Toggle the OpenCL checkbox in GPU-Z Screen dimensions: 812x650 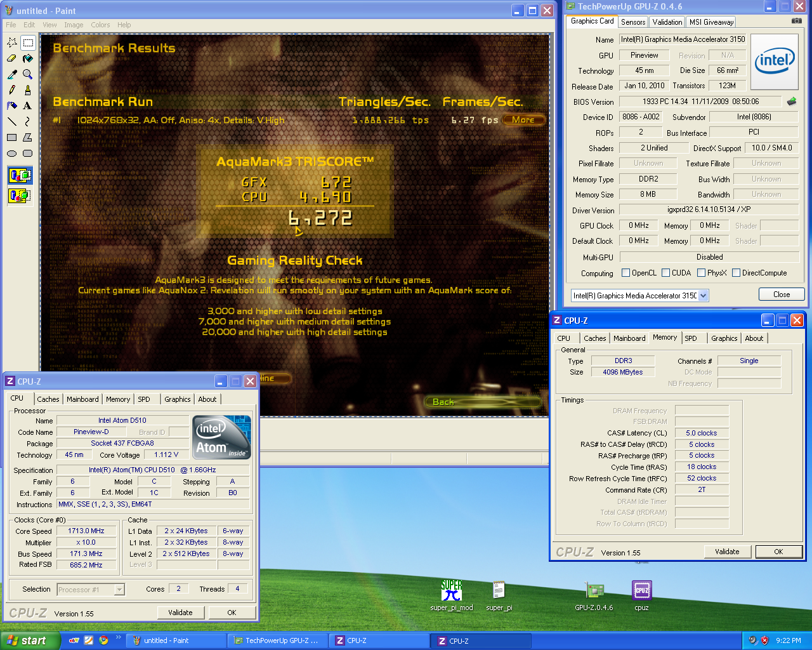pyautogui.click(x=626, y=273)
